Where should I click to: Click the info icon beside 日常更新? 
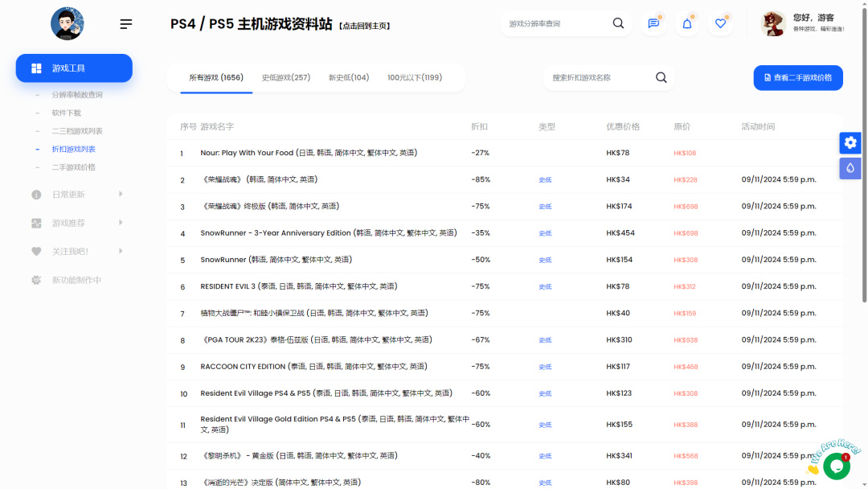pyautogui.click(x=36, y=195)
